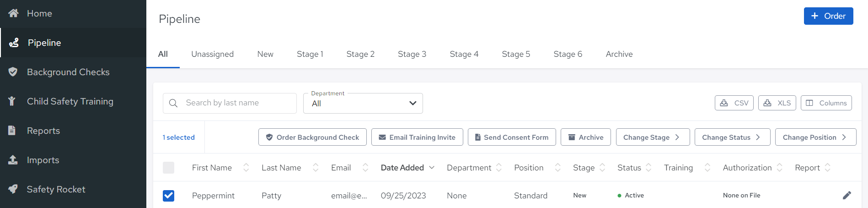This screenshot has height=208, width=868.
Task: Click the magnifier icon in search box
Action: click(x=173, y=103)
